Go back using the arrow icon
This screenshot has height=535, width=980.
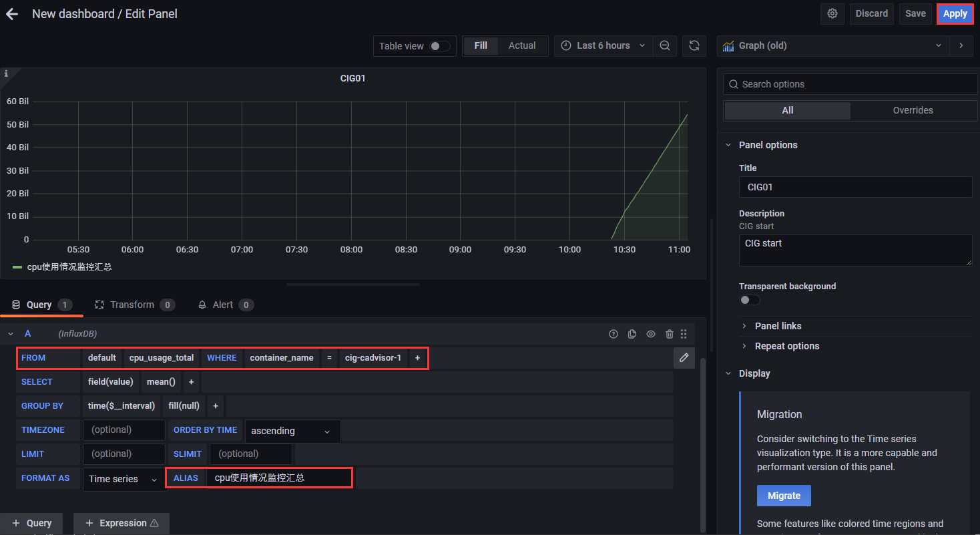pos(12,13)
